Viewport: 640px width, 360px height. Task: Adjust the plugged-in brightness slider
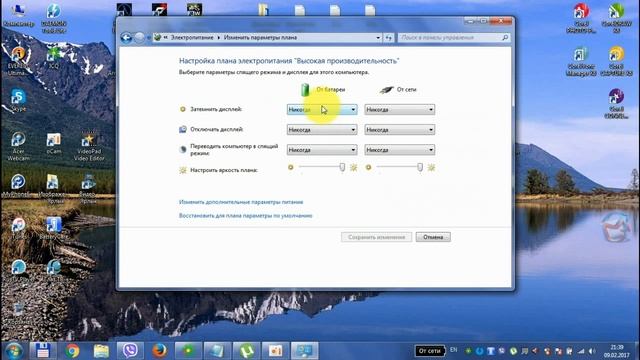pos(420,167)
